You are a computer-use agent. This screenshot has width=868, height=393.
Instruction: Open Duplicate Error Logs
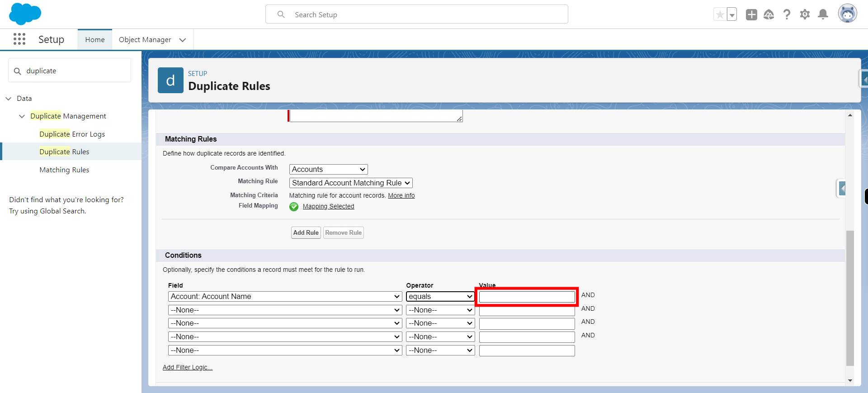72,134
